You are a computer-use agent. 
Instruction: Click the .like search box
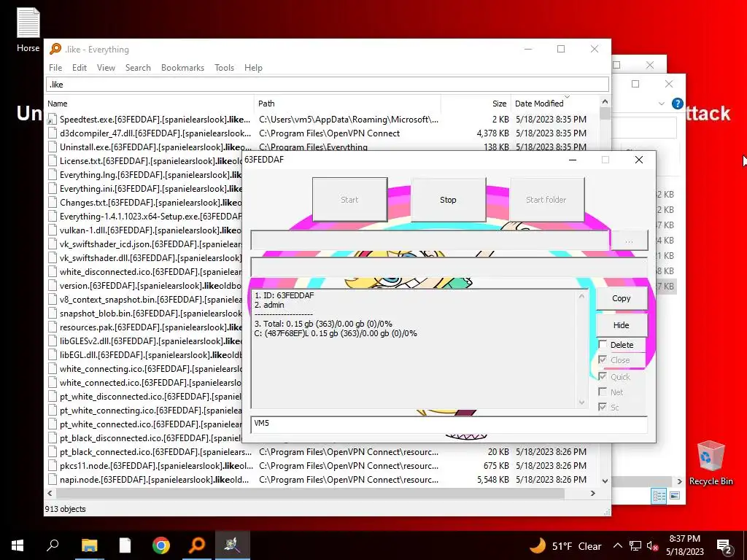click(328, 85)
